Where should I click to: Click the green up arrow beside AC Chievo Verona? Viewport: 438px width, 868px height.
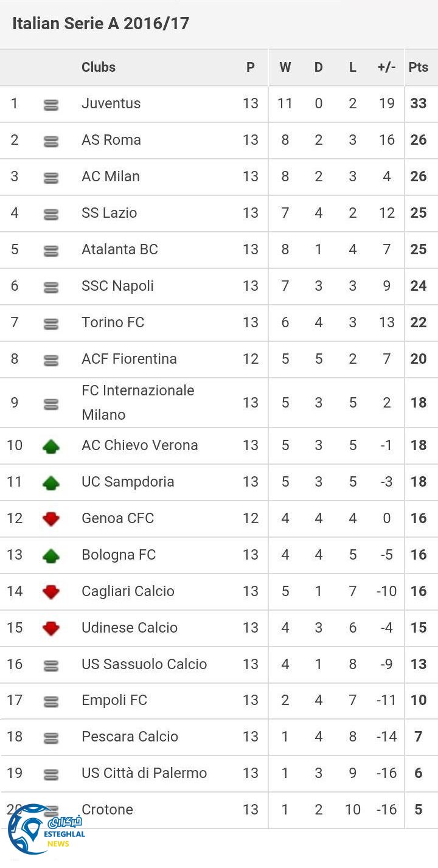pos(51,447)
